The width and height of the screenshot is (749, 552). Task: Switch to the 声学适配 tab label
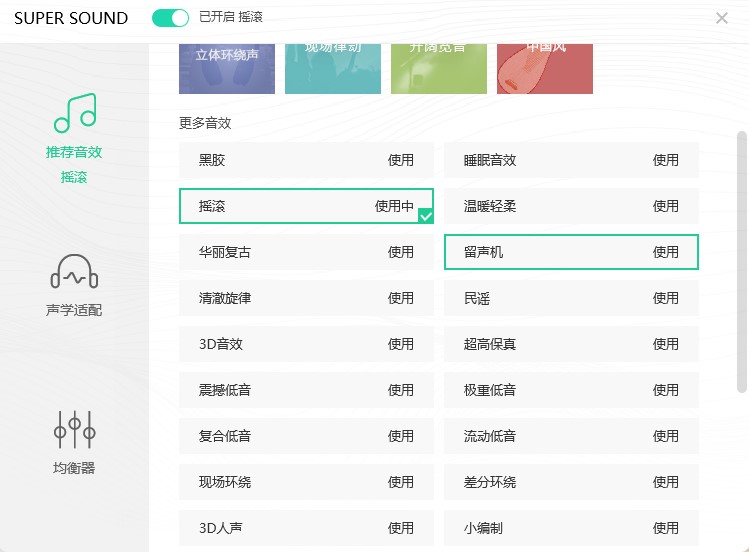(74, 310)
